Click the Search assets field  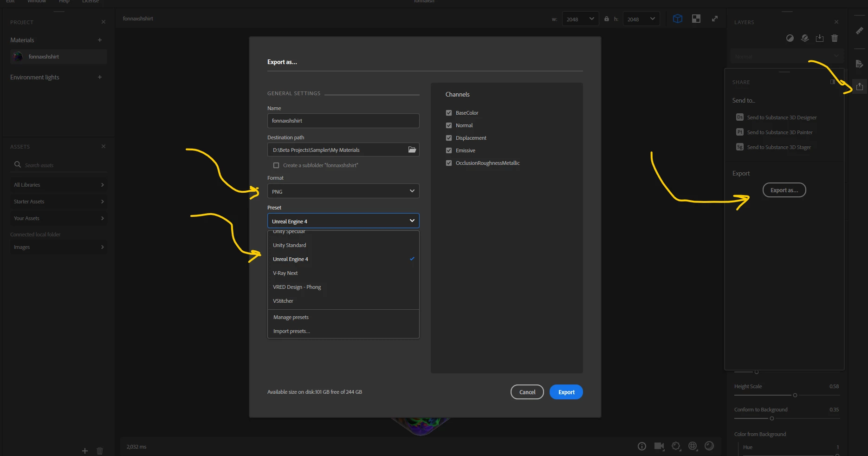coord(58,165)
